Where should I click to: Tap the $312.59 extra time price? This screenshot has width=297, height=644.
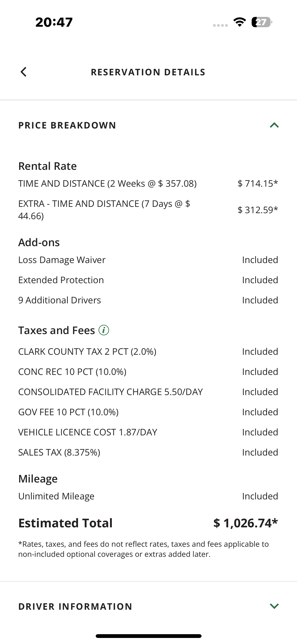(x=257, y=210)
